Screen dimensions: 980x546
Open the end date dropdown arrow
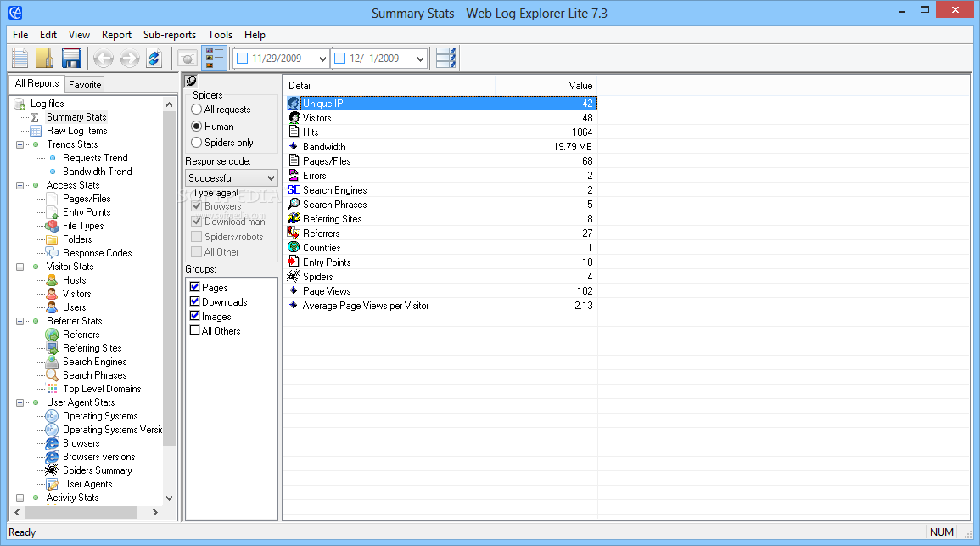coord(420,59)
